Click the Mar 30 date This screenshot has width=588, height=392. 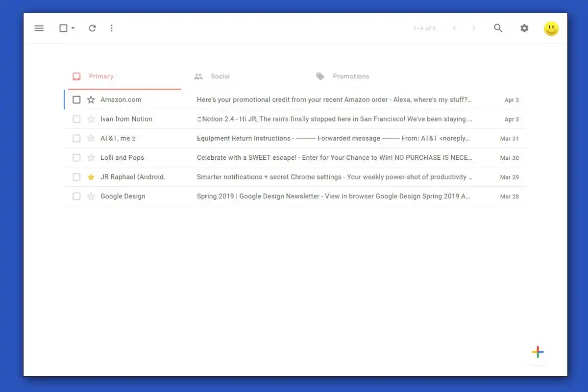point(509,158)
